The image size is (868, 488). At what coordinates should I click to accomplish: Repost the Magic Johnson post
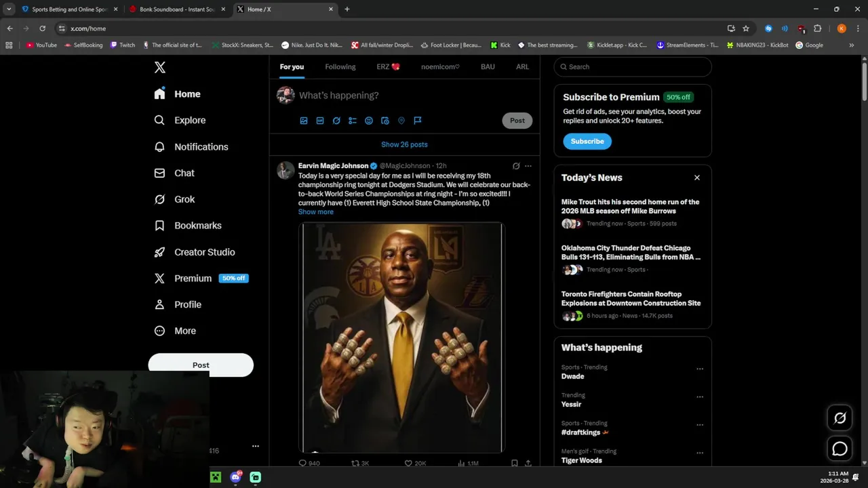[360, 464]
